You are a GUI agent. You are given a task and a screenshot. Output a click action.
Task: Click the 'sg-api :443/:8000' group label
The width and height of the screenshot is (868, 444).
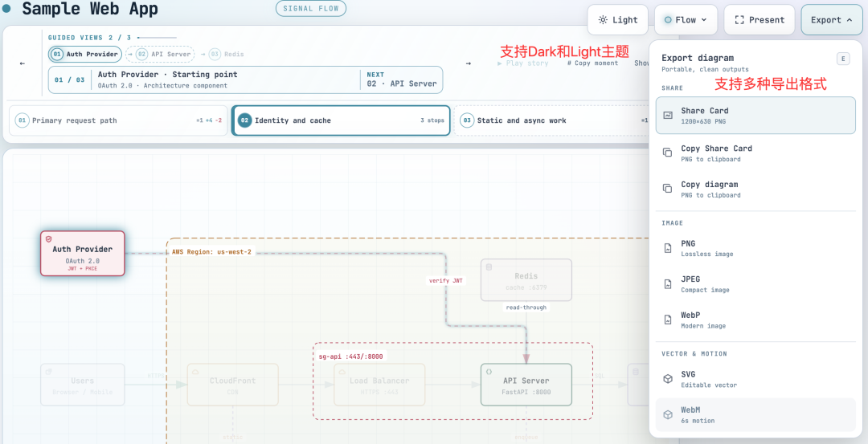click(x=351, y=356)
